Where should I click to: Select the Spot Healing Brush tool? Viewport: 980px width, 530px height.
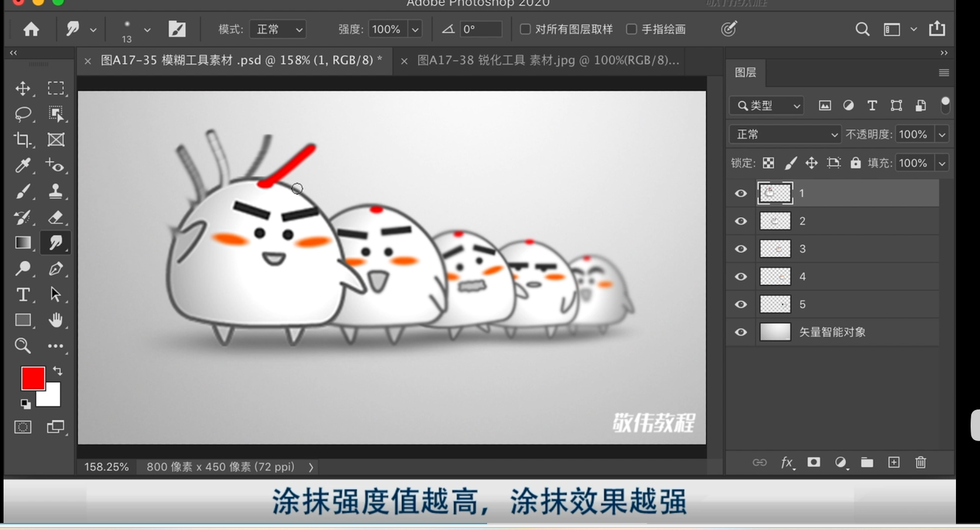56,166
